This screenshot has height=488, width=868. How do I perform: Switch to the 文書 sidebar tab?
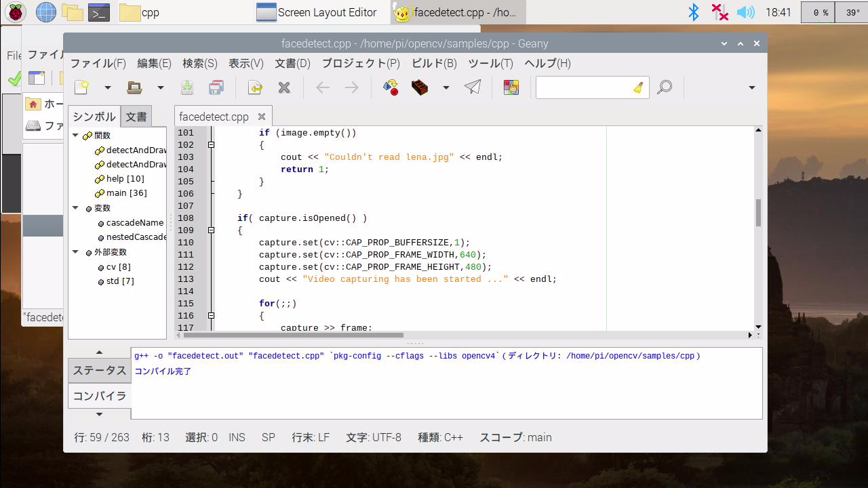(136, 117)
